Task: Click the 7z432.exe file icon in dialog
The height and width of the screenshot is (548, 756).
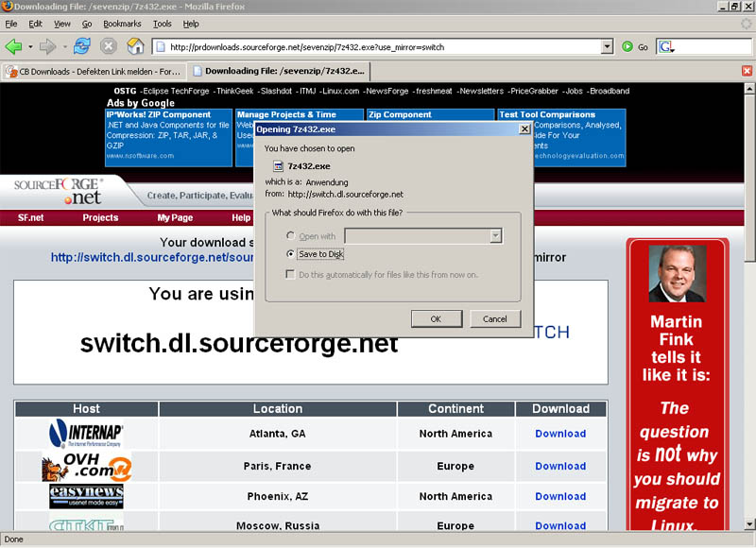Action: [278, 166]
